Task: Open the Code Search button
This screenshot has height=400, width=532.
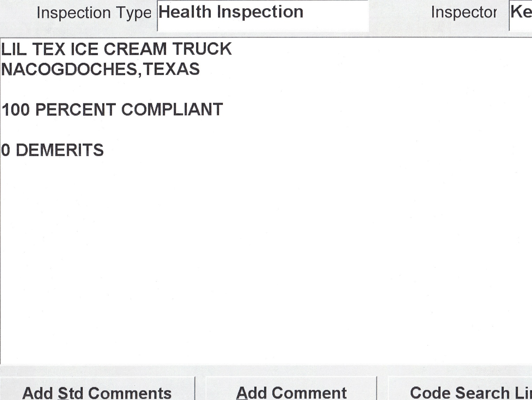Action: [469, 392]
